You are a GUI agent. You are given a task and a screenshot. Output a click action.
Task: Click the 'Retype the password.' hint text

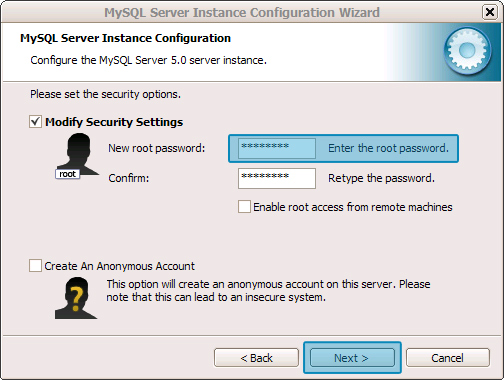tap(381, 178)
